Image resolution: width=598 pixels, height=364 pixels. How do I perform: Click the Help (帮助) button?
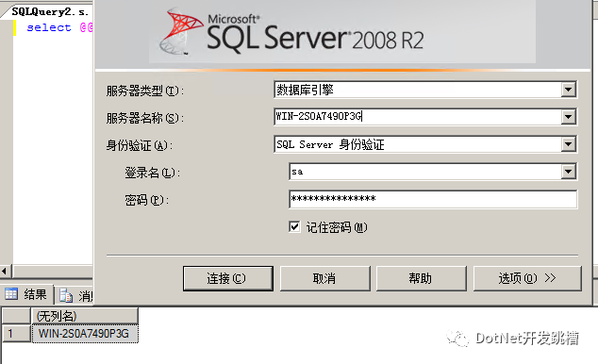421,278
